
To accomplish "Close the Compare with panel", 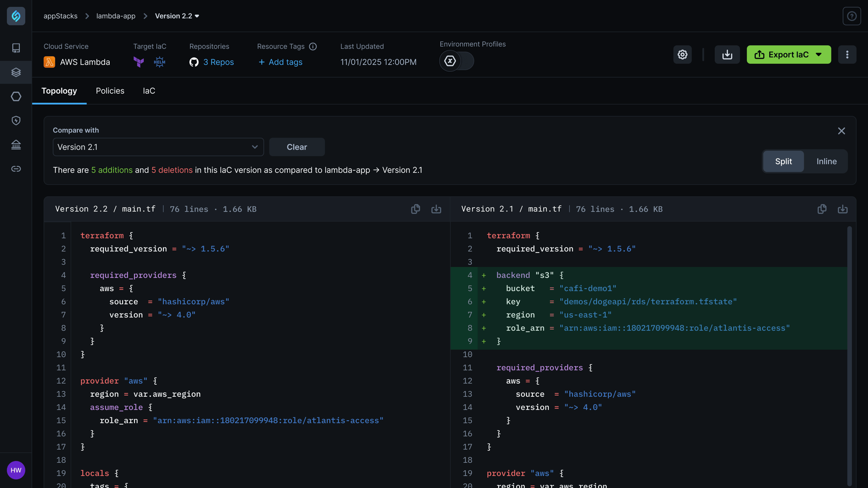I will point(842,131).
